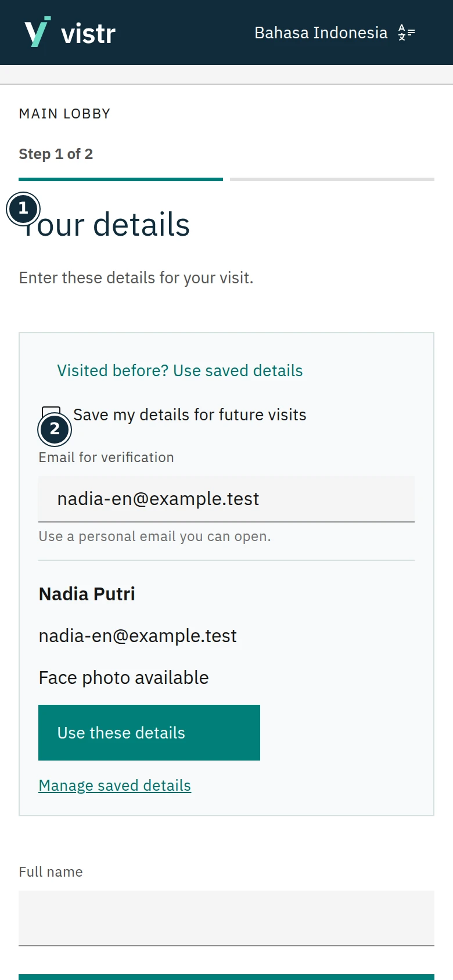
Task: Click the MAIN LOBBY location label
Action: 64,114
